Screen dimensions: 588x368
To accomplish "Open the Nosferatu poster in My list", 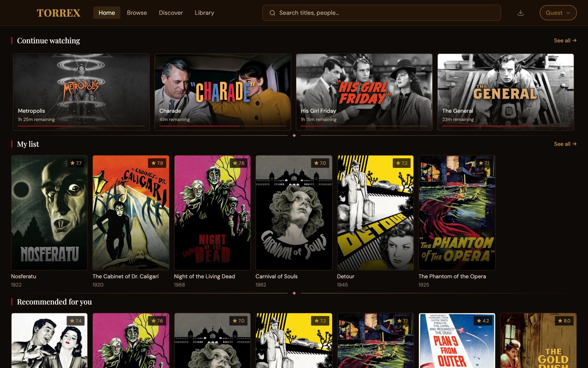I will tap(49, 213).
